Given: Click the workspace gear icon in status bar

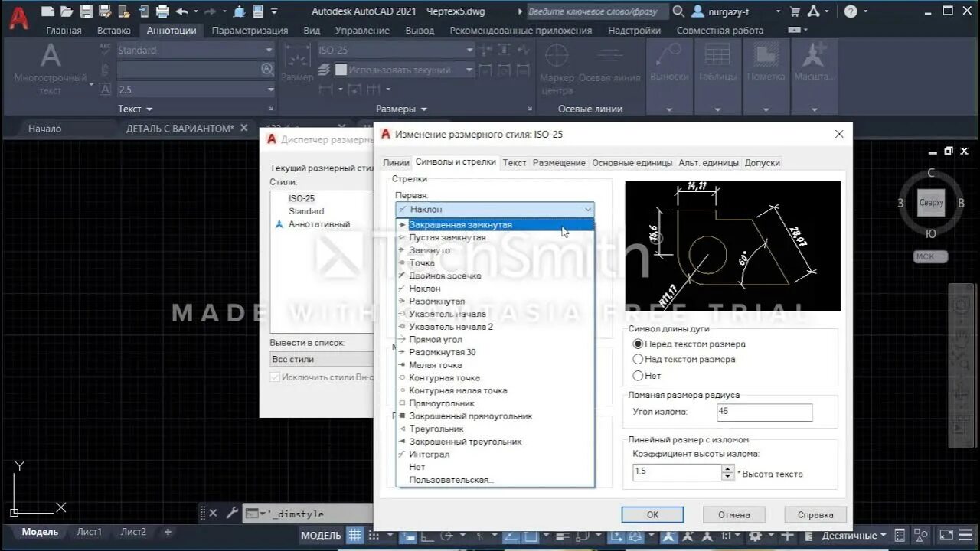Looking at the screenshot, I should point(755,535).
